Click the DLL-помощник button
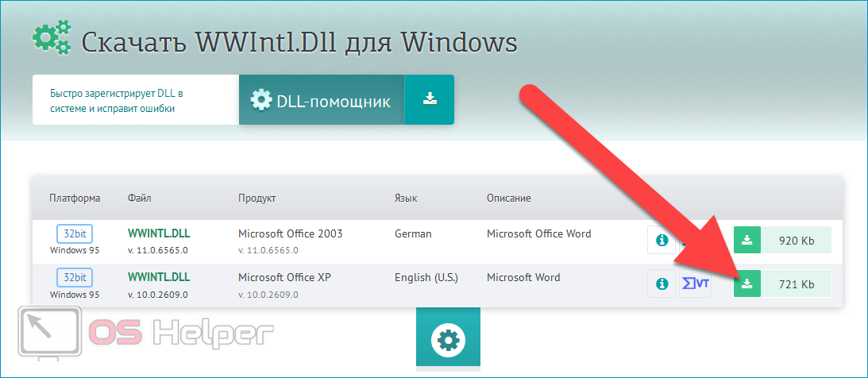This screenshot has width=868, height=378. coord(322,99)
